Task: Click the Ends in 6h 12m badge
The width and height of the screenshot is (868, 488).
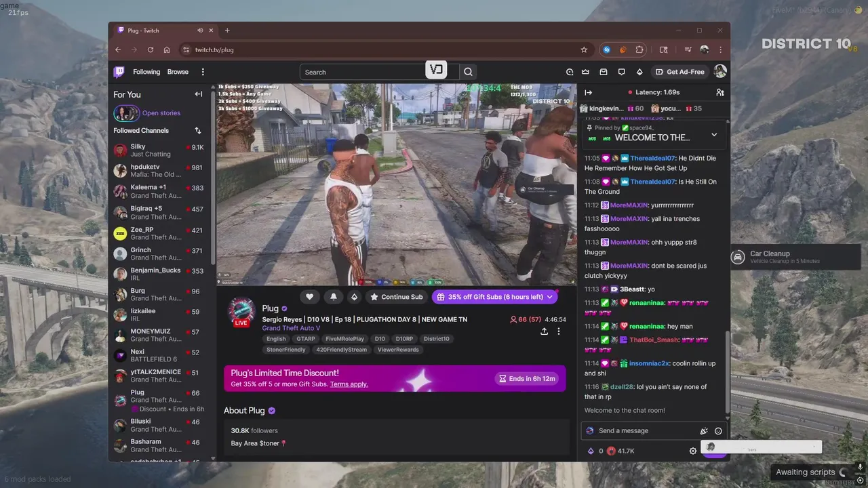Action: [x=527, y=378]
